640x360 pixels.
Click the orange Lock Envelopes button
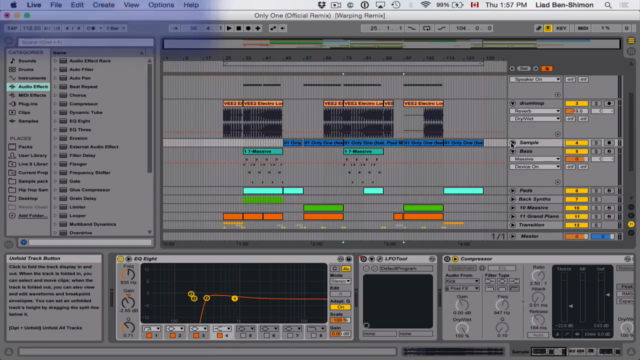tap(547, 69)
